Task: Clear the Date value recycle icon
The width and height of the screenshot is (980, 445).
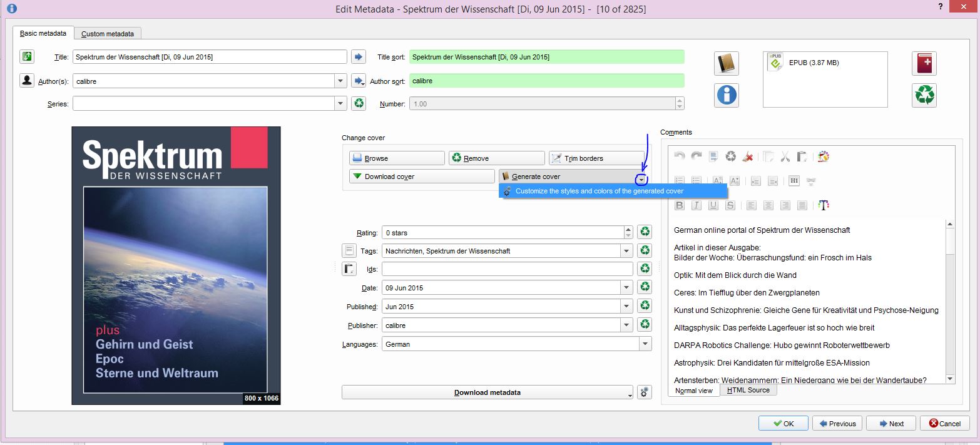Action: pyautogui.click(x=645, y=287)
